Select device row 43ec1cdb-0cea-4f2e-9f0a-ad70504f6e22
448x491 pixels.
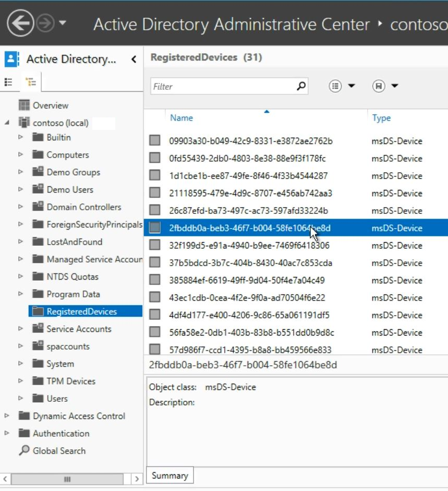click(x=296, y=297)
